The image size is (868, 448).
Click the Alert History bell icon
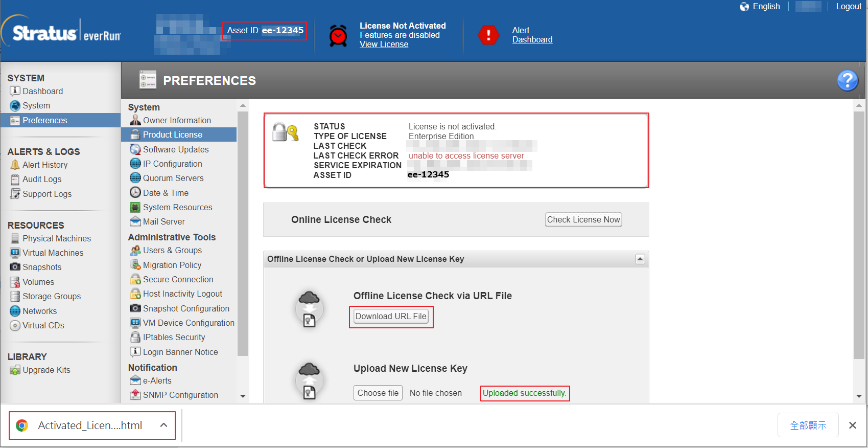pyautogui.click(x=15, y=165)
